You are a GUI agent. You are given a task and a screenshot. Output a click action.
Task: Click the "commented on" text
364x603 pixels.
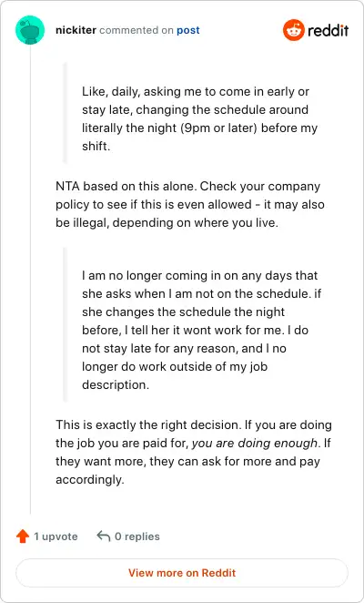136,30
